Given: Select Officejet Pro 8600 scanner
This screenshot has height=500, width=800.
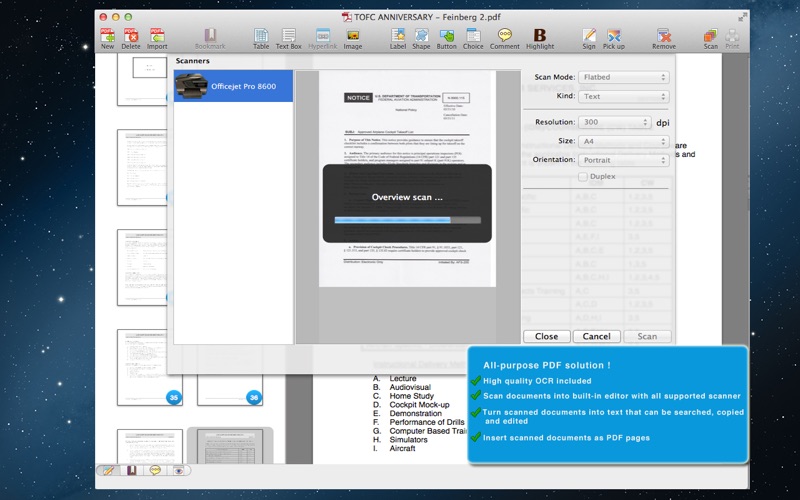Looking at the screenshot, I should pos(233,86).
